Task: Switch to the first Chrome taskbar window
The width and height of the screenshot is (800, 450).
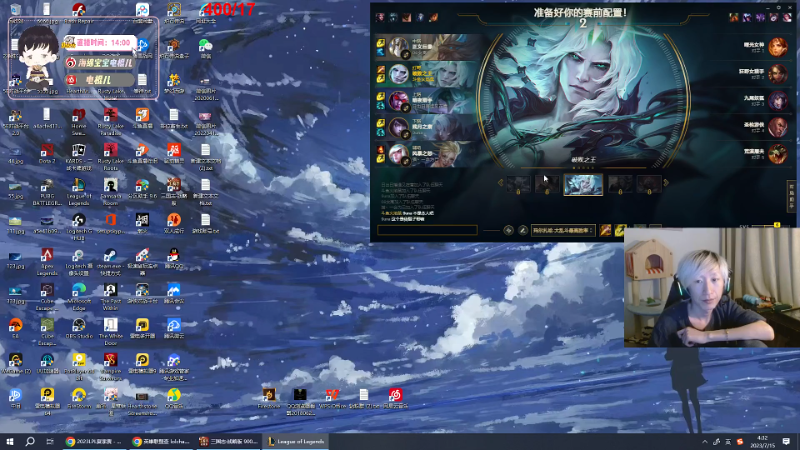Action: coord(94,441)
